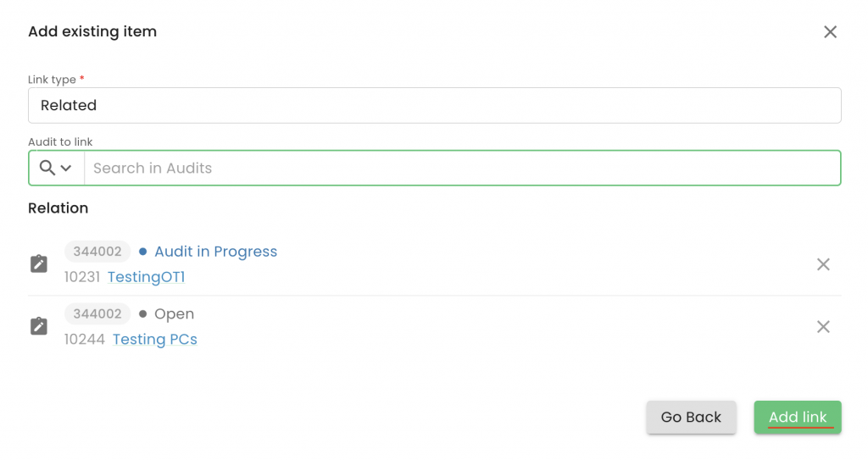Screen dimensions: 868x460
Task: Focus the Search in Audits field
Action: tap(462, 168)
